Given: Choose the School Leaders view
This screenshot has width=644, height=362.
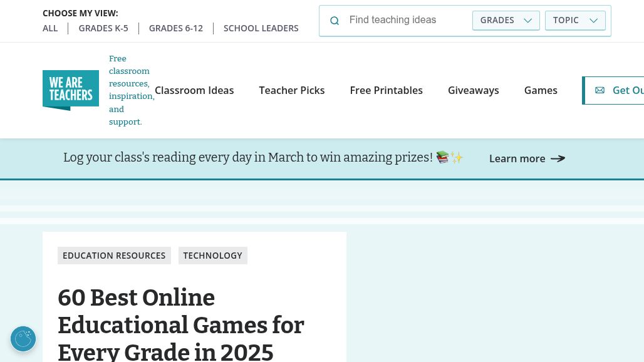Looking at the screenshot, I should pyautogui.click(x=261, y=28).
